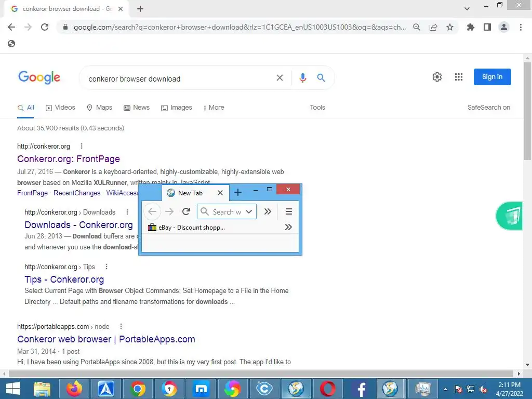The image size is (532, 399).
Task: Go back in Chrome's navigation bar
Action: (x=11, y=27)
